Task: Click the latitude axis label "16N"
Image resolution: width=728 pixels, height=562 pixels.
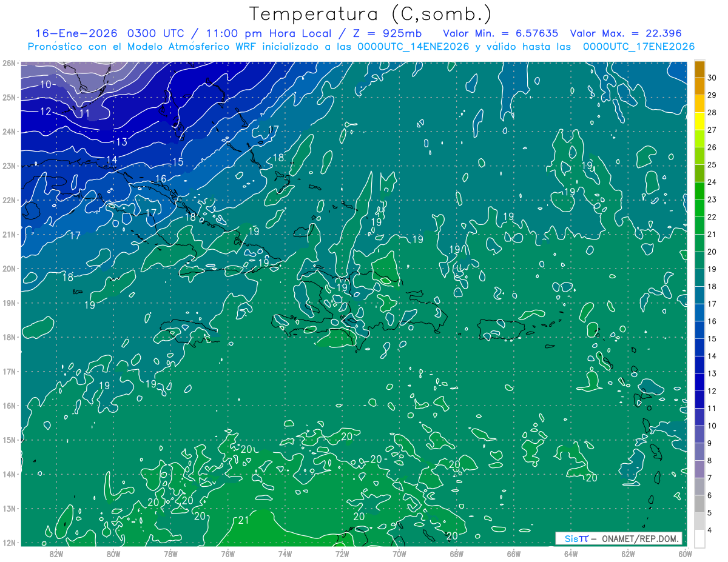Action: click(x=8, y=406)
